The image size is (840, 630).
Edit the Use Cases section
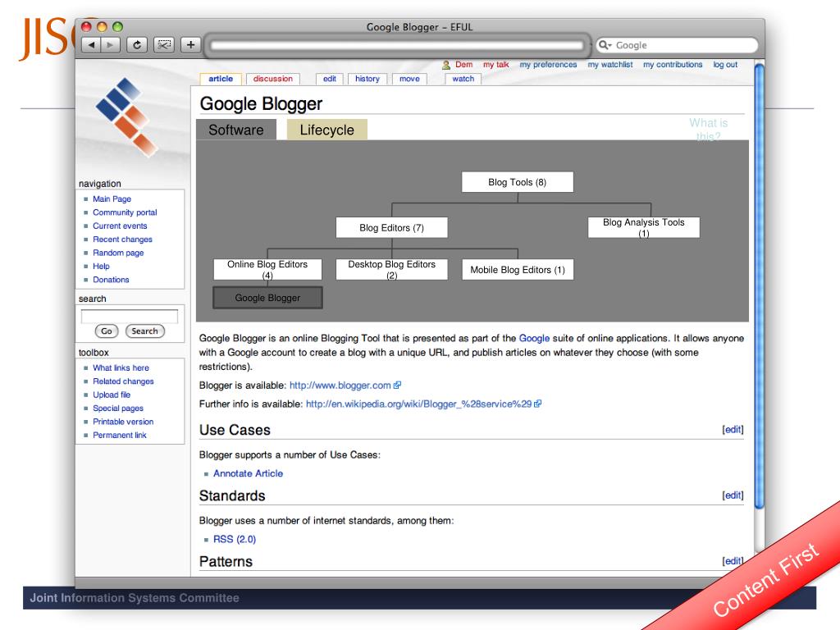(733, 429)
